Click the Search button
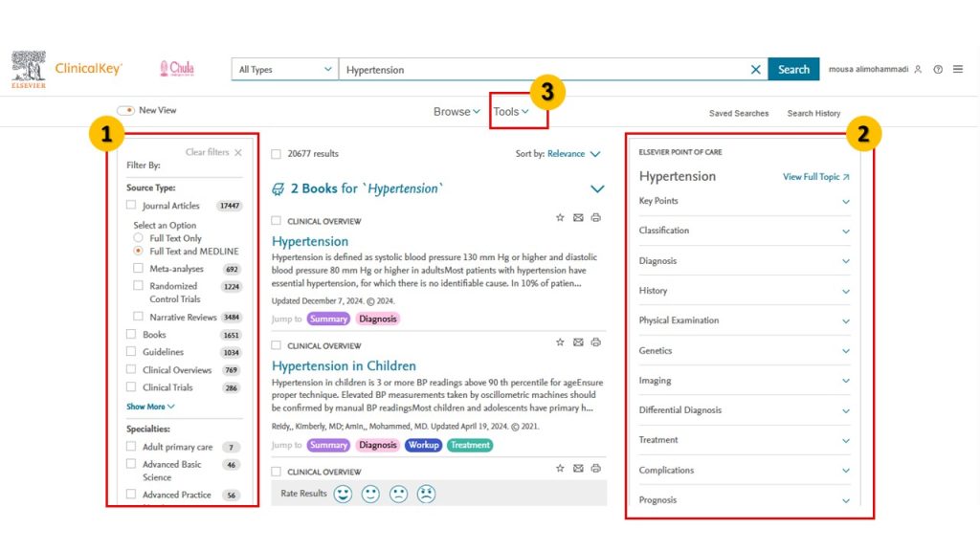Image resolution: width=980 pixels, height=551 pixels. [x=793, y=69]
